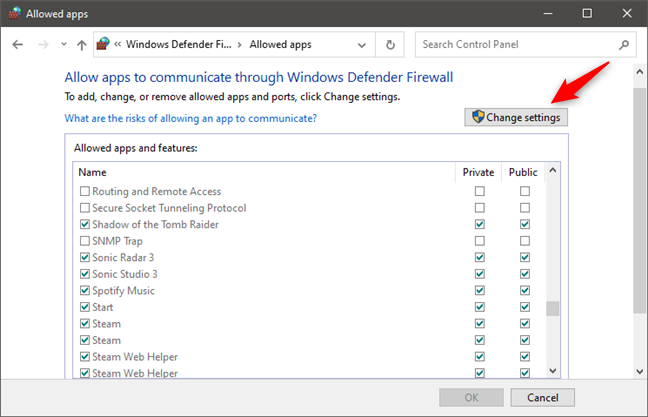
Task: Click the window's outer scrollbar thumb
Action: [x=640, y=200]
